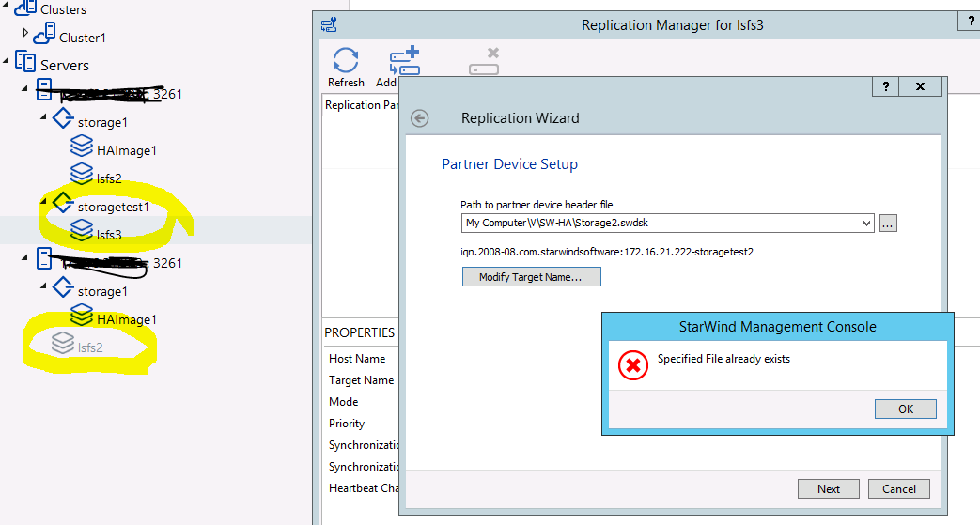
Task: Select the storagetest1 label in tree
Action: [x=113, y=207]
